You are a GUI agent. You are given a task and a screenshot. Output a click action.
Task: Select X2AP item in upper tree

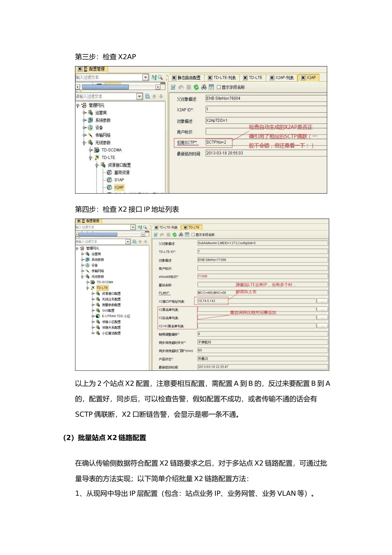click(119, 187)
